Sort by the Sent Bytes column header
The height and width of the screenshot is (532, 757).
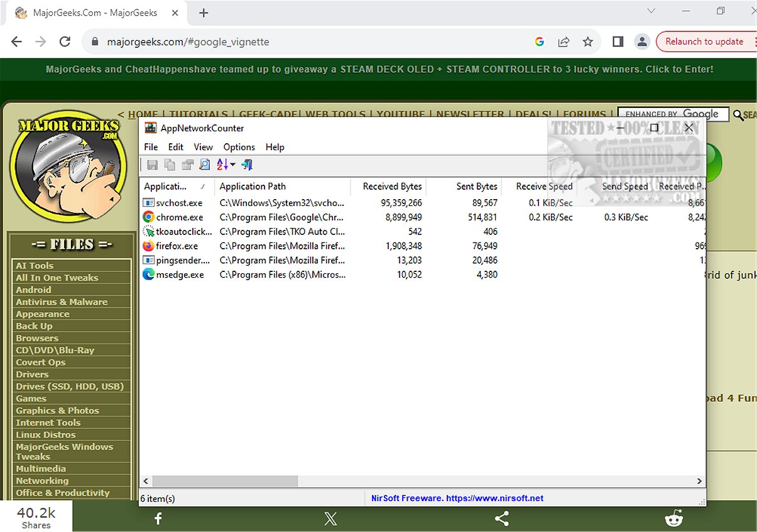(464, 187)
